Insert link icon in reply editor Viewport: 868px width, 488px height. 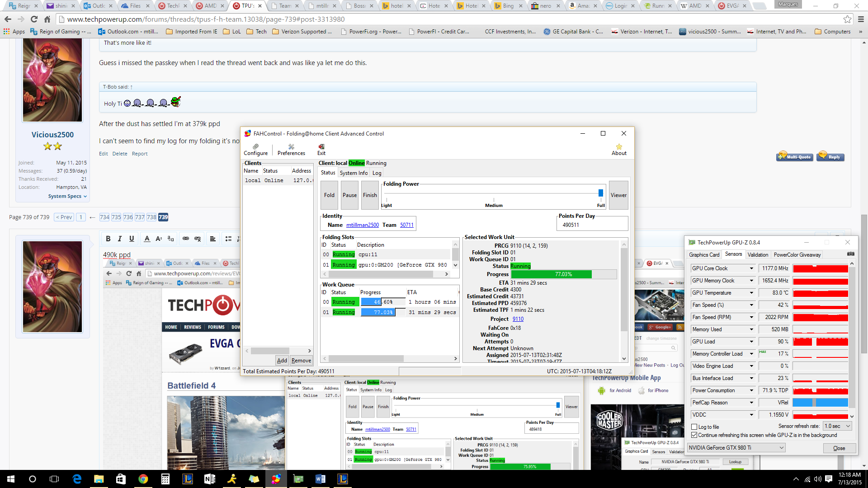tap(186, 239)
